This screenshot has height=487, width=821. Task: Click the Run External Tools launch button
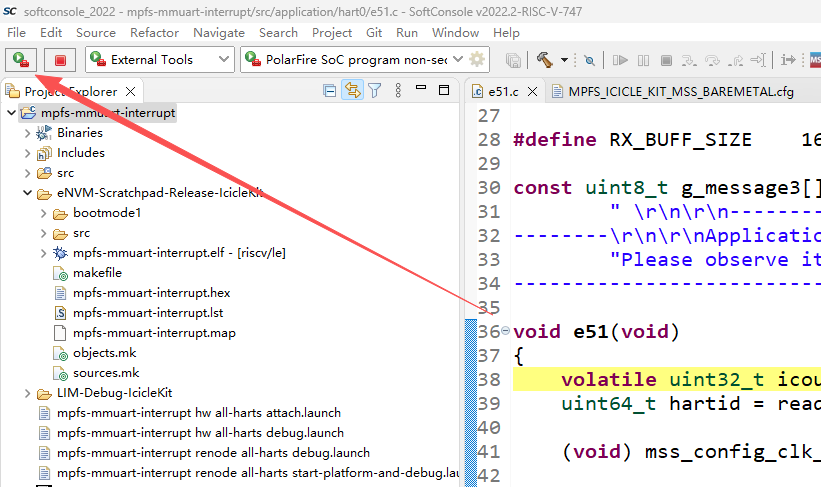point(21,60)
